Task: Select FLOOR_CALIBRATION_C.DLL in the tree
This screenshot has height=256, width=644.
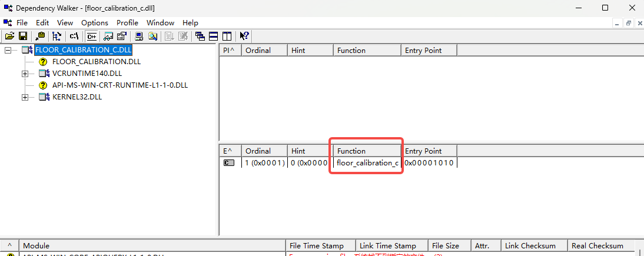Action: [x=84, y=50]
